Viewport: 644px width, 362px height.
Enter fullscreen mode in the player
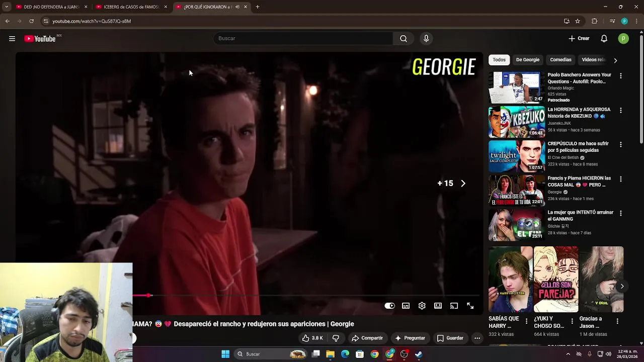[x=470, y=306]
